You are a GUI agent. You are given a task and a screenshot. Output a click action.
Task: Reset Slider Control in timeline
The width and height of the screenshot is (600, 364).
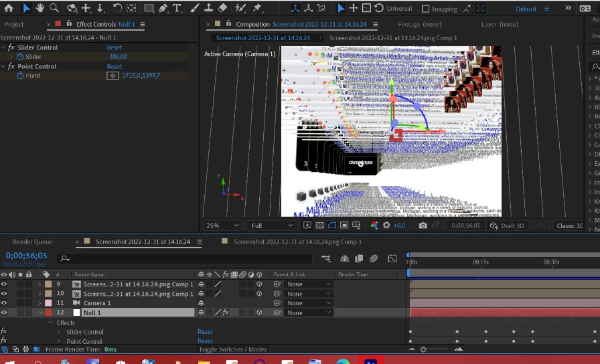click(x=205, y=331)
